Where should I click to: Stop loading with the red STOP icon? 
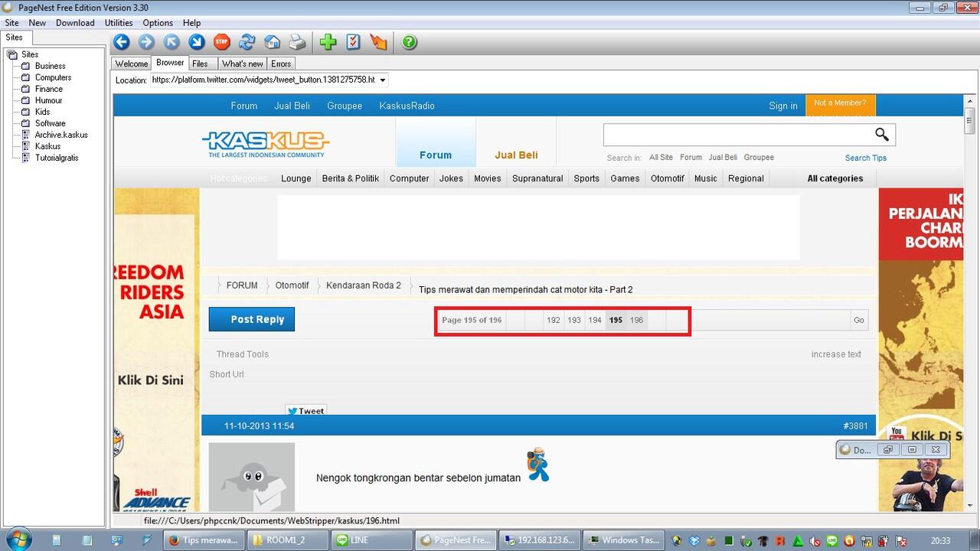[221, 42]
